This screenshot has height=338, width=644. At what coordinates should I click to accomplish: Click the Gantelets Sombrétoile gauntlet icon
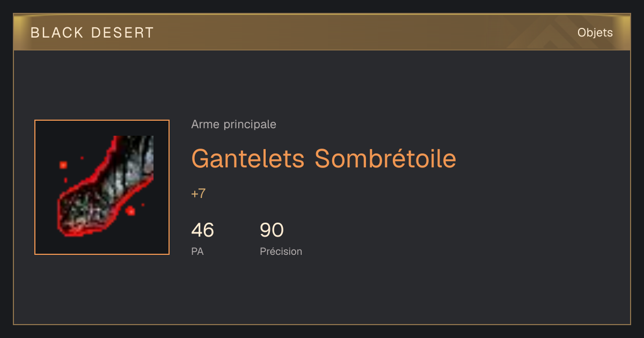click(105, 186)
